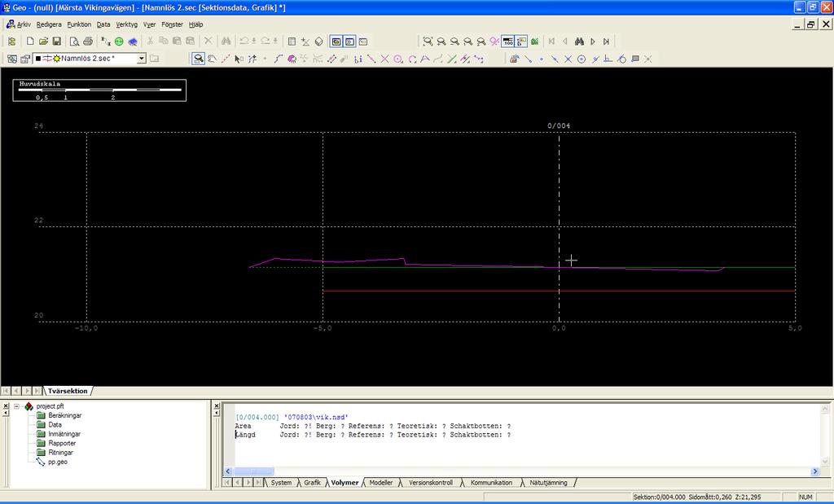
Task: Click the New document icon
Action: (30, 42)
